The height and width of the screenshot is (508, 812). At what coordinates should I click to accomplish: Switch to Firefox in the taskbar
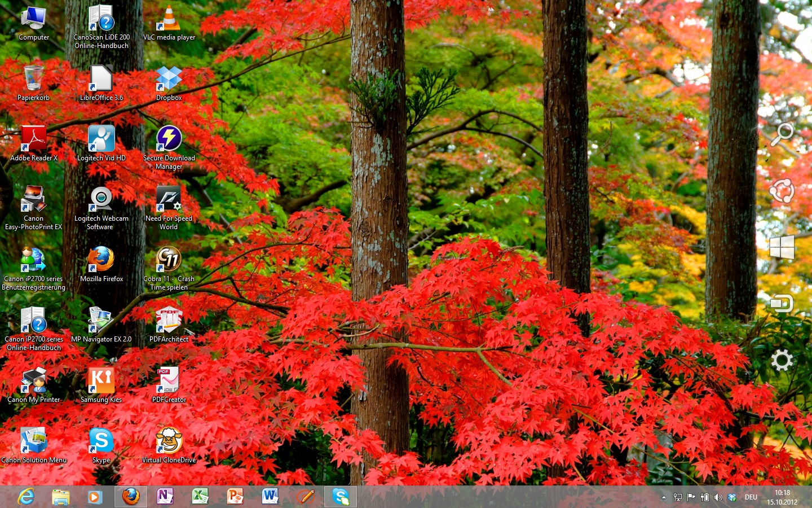point(131,497)
